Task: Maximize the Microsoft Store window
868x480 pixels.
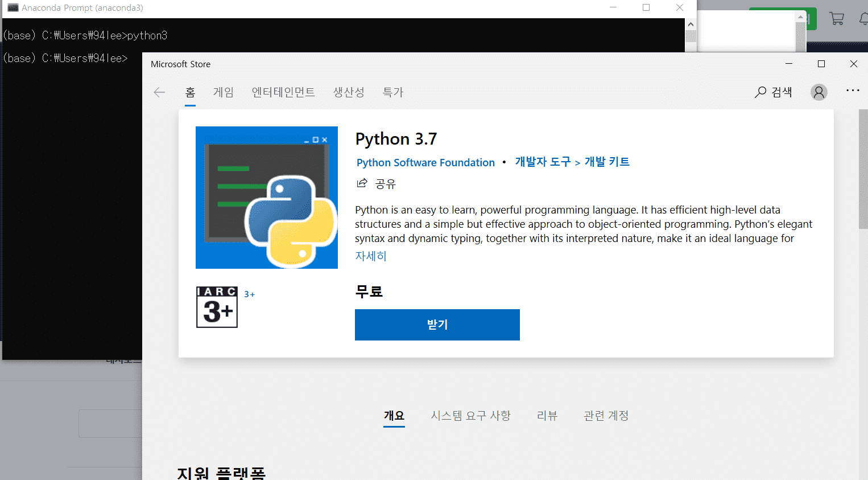Action: click(821, 64)
